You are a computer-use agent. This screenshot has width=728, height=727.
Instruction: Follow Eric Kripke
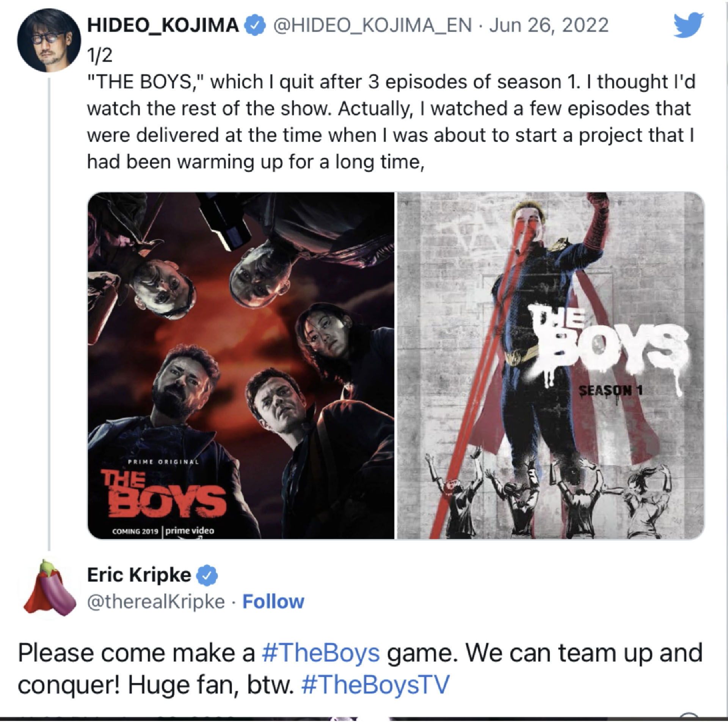(x=273, y=602)
